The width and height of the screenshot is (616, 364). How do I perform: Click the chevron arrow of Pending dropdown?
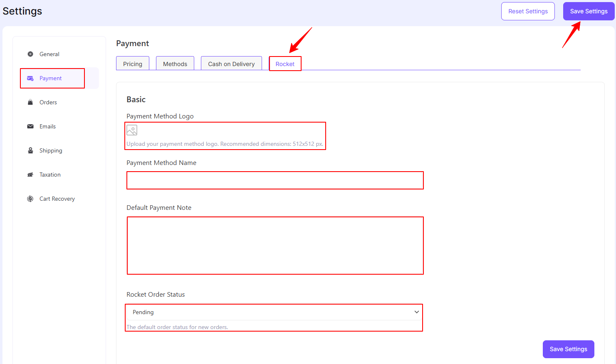tap(416, 312)
